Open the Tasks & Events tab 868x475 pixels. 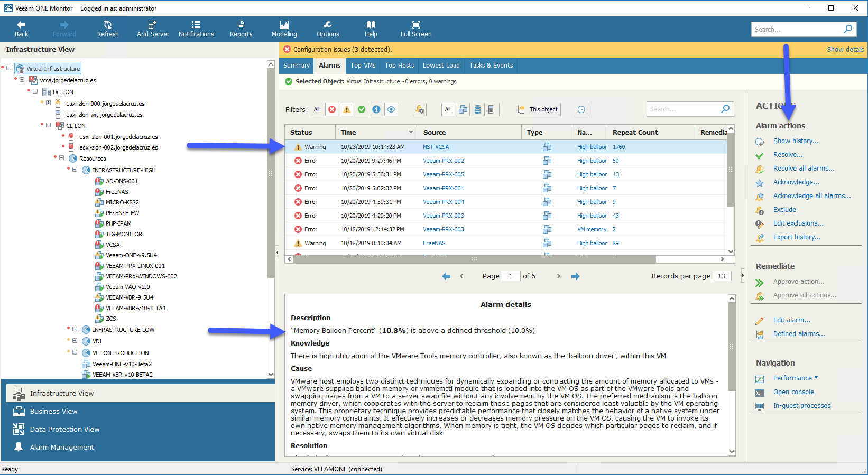[491, 66]
